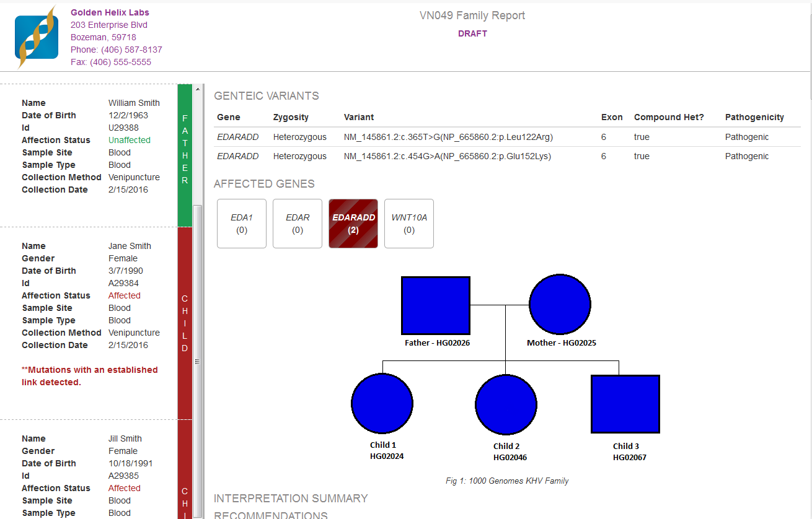Expand the RECOMMENDATIONS section
The width and height of the screenshot is (812, 519).
pyautogui.click(x=271, y=514)
